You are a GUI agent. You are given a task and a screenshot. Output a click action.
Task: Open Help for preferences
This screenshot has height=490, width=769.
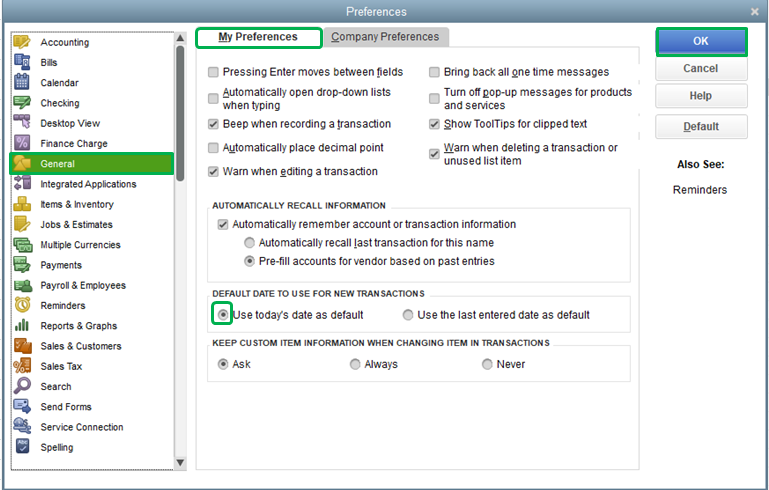pos(701,96)
